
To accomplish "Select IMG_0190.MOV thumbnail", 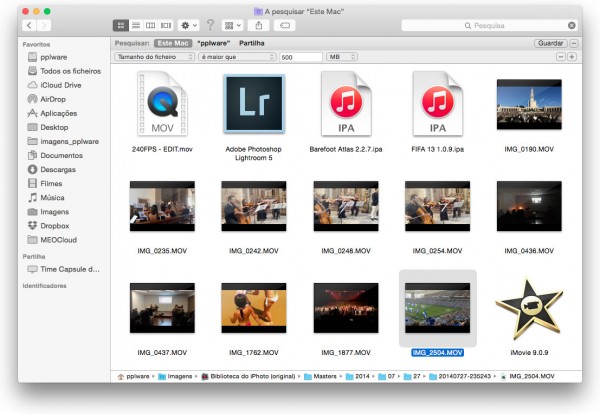I will pyautogui.click(x=529, y=104).
